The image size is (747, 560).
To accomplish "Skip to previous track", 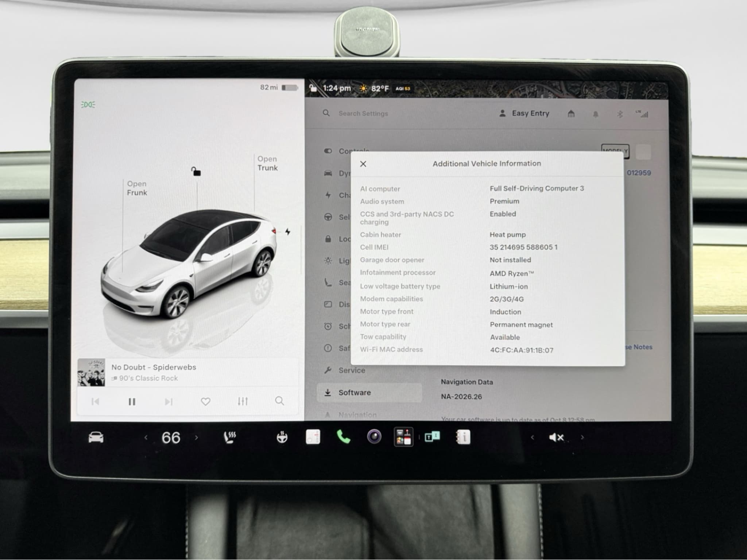I will [x=95, y=401].
